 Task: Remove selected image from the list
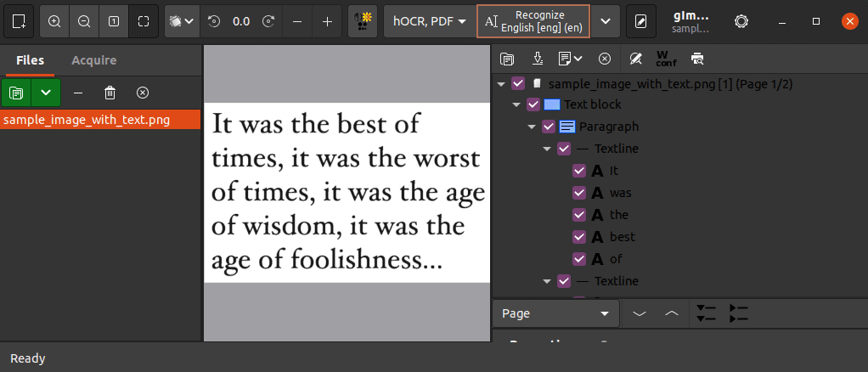pyautogui.click(x=78, y=93)
